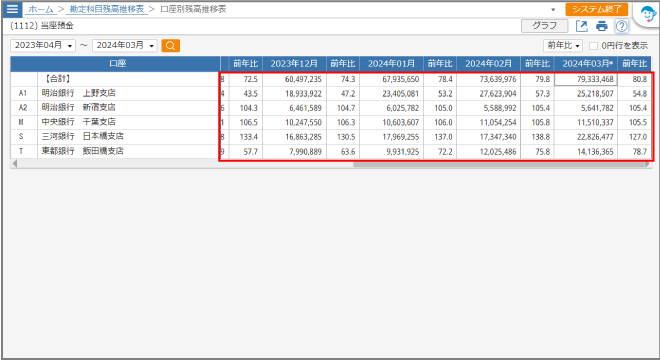The width and height of the screenshot is (660, 360).
Task: Click total cell 79,333,468
Action: [x=586, y=79]
